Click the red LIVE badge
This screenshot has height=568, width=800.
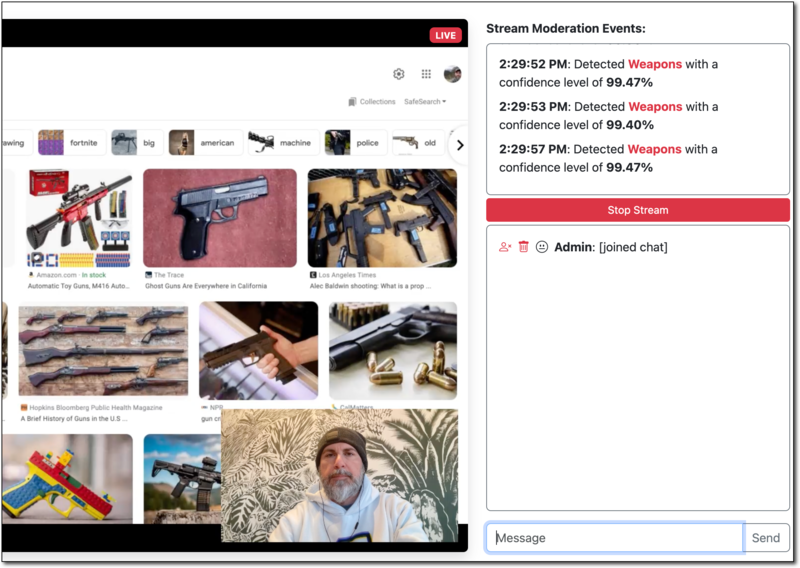pos(445,35)
